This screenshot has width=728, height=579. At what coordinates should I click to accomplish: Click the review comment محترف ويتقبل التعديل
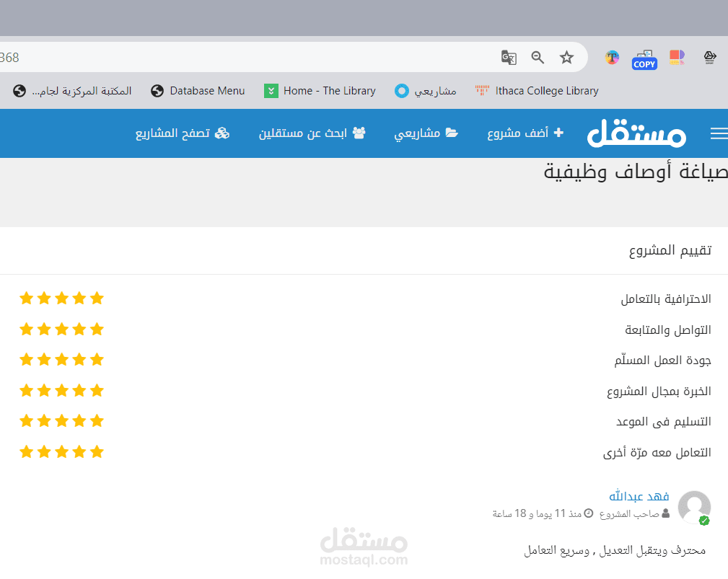tap(615, 550)
